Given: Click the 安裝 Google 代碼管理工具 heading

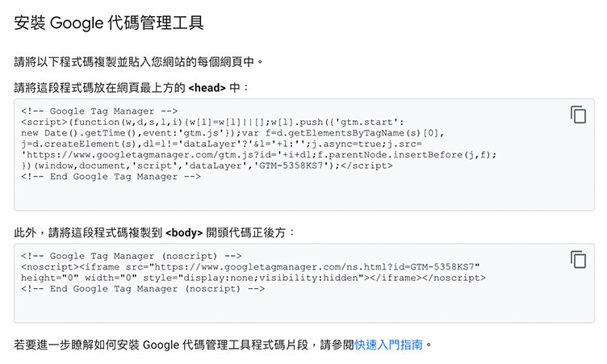Looking at the screenshot, I should tap(109, 23).
